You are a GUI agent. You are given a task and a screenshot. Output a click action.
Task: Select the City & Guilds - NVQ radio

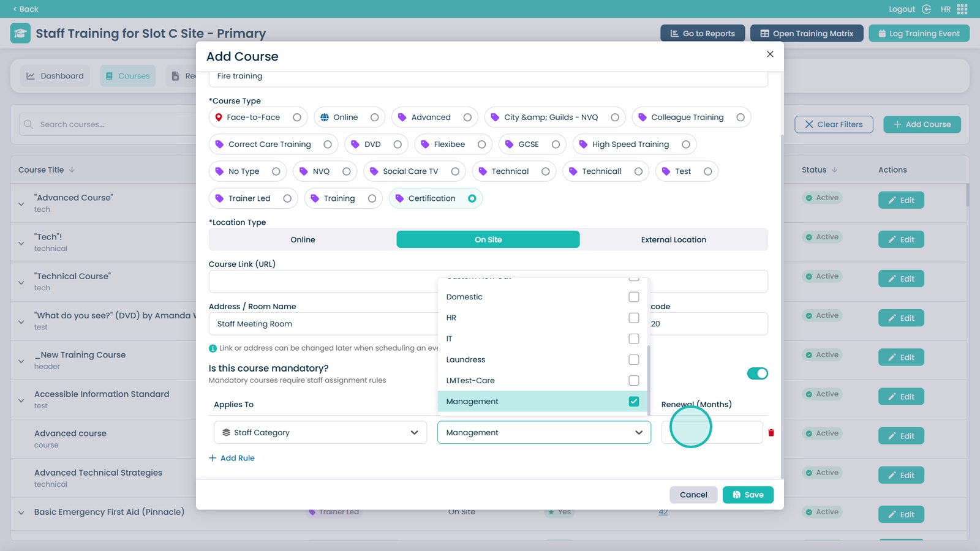click(x=615, y=118)
